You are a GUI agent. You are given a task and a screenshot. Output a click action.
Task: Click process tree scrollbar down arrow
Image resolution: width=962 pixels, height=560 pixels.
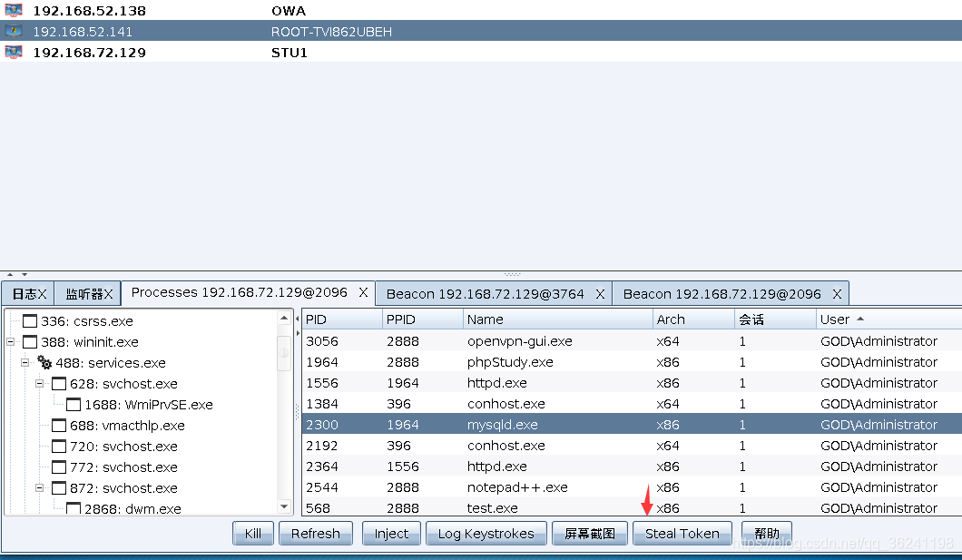point(284,506)
